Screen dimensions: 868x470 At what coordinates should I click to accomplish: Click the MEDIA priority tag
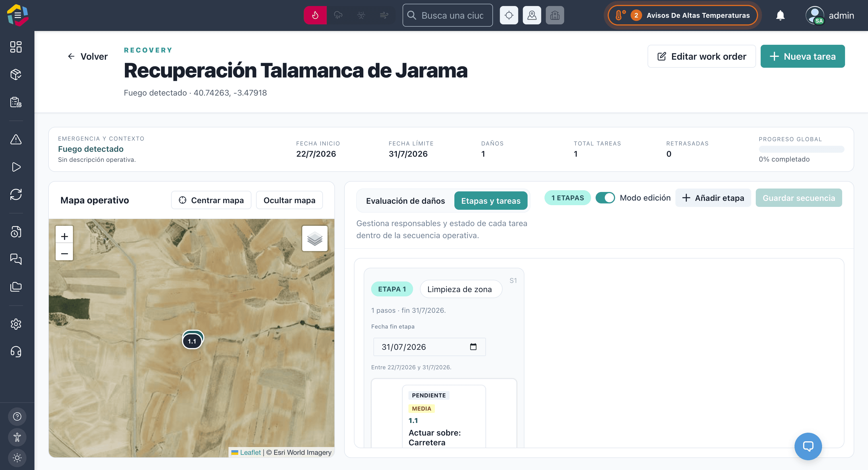tap(421, 408)
